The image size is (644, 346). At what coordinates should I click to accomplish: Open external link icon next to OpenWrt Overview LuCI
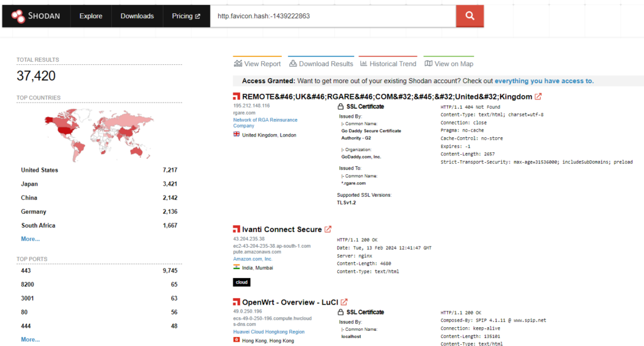click(x=344, y=302)
